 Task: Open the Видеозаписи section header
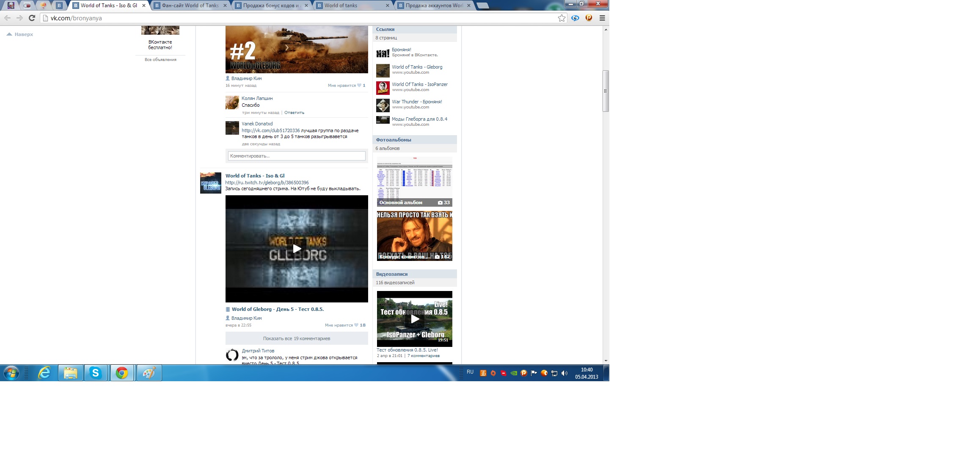click(x=415, y=274)
